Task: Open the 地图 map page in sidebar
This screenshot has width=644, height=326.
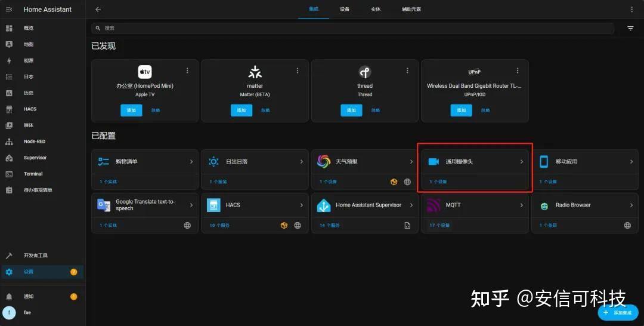Action: (43, 44)
